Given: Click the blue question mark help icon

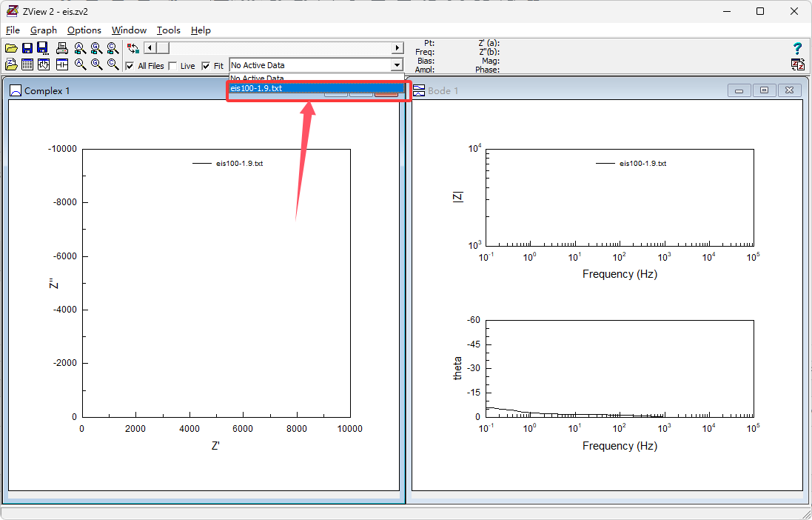Looking at the screenshot, I should click(797, 49).
